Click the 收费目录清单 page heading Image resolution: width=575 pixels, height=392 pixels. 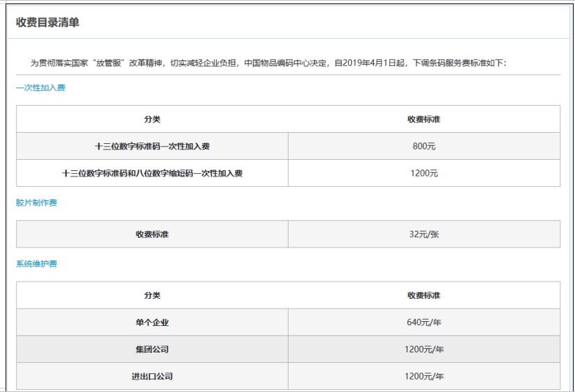48,22
